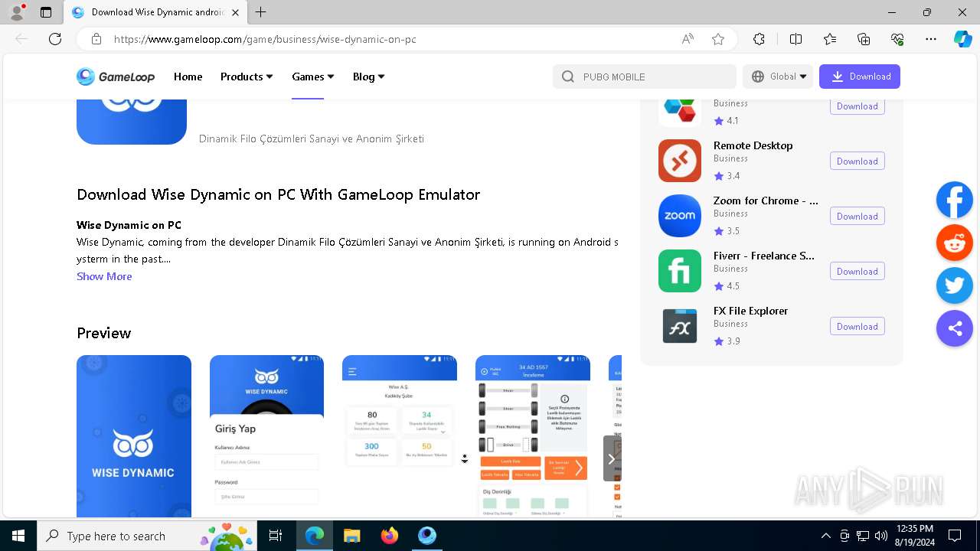Open FX File Explorer title link

tap(750, 311)
